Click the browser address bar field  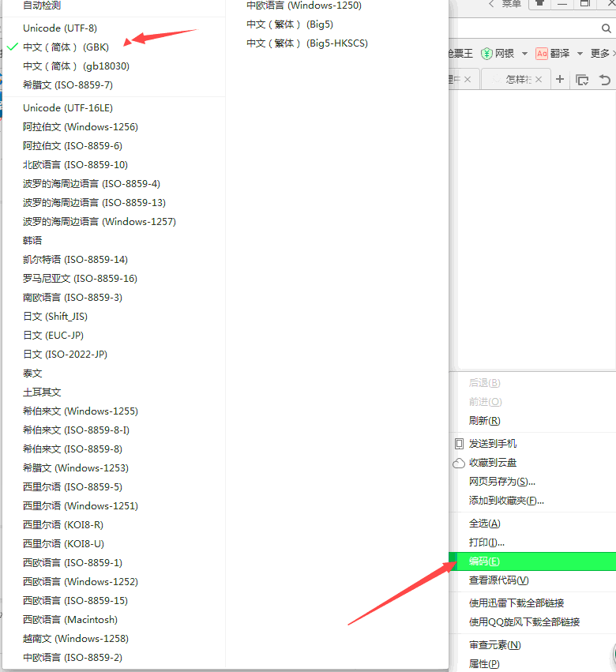[x=523, y=28]
